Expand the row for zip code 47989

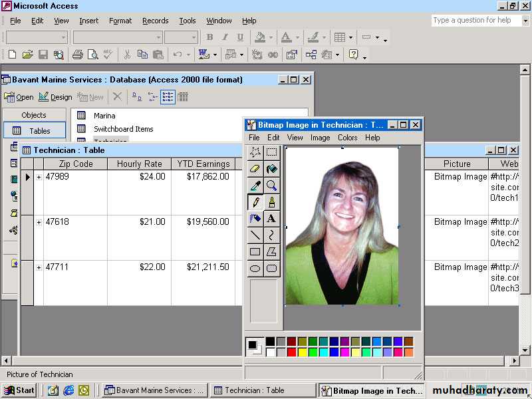coord(39,177)
